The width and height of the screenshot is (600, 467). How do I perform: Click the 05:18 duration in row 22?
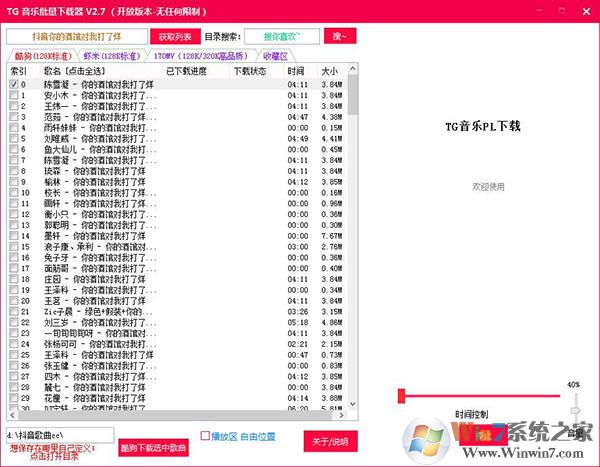click(x=298, y=322)
